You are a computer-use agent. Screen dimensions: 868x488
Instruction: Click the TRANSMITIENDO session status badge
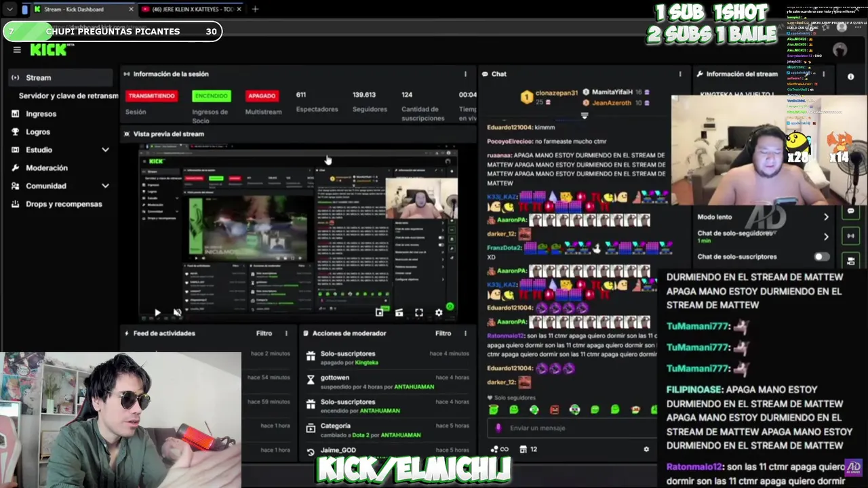tap(151, 96)
